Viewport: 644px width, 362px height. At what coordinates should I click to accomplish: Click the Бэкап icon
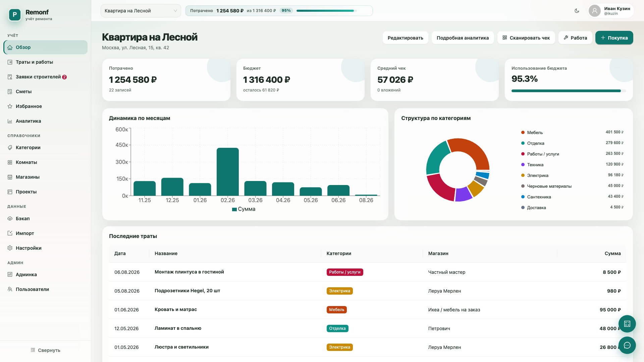pyautogui.click(x=10, y=219)
